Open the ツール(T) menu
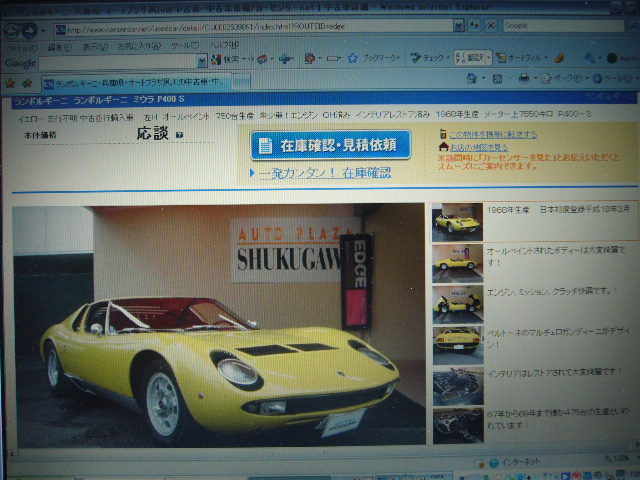 tap(184, 46)
